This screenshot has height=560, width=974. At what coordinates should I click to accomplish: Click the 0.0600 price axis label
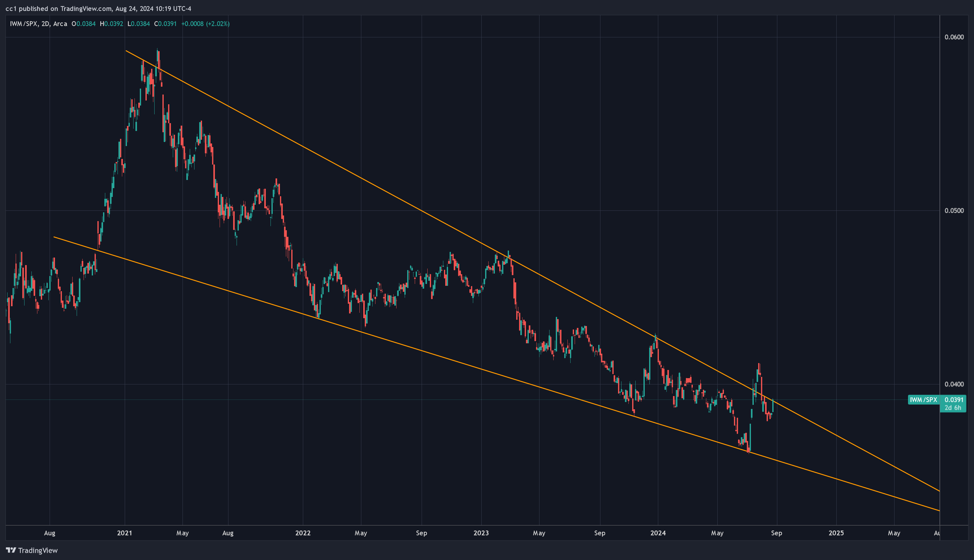pos(954,37)
